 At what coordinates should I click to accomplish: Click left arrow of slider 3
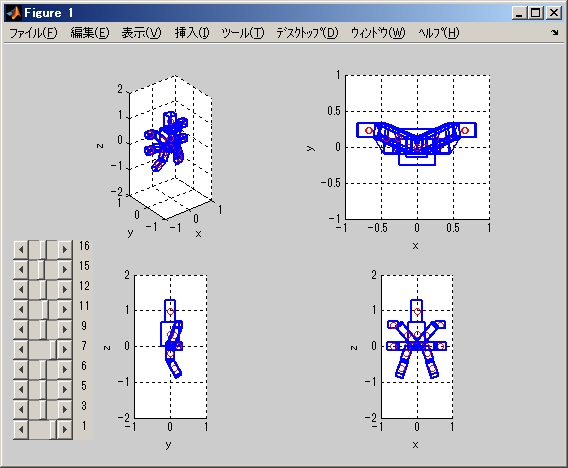21,409
